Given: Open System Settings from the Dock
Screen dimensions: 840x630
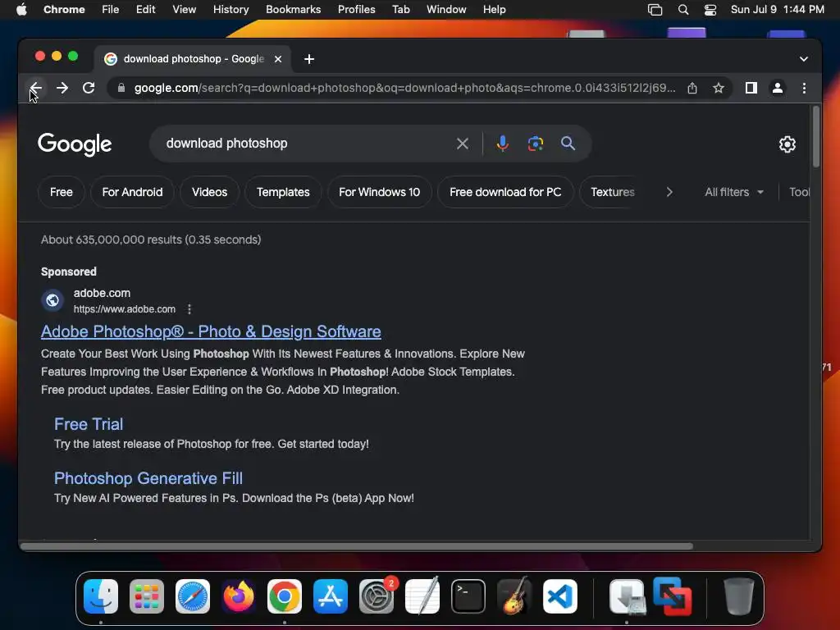Looking at the screenshot, I should (377, 596).
